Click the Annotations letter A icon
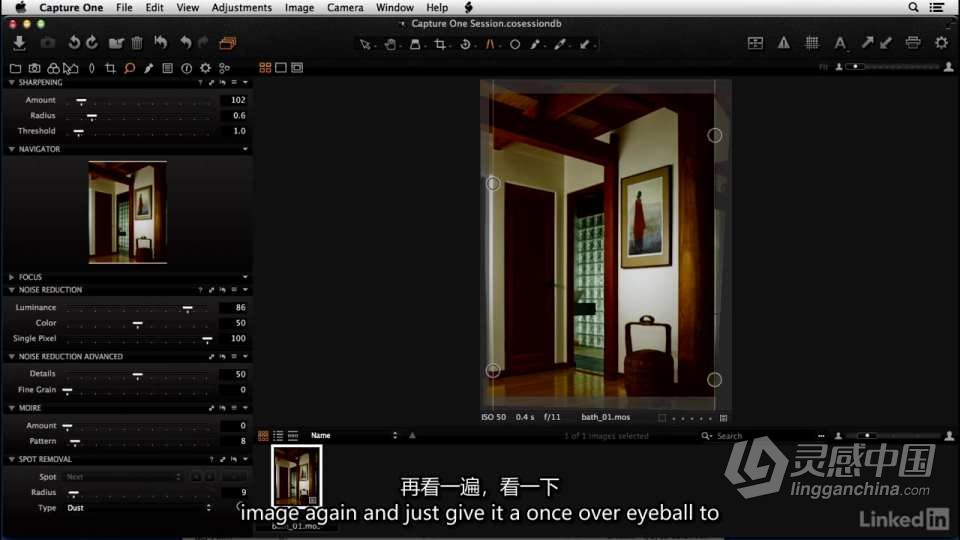This screenshot has height=540, width=960. (840, 43)
